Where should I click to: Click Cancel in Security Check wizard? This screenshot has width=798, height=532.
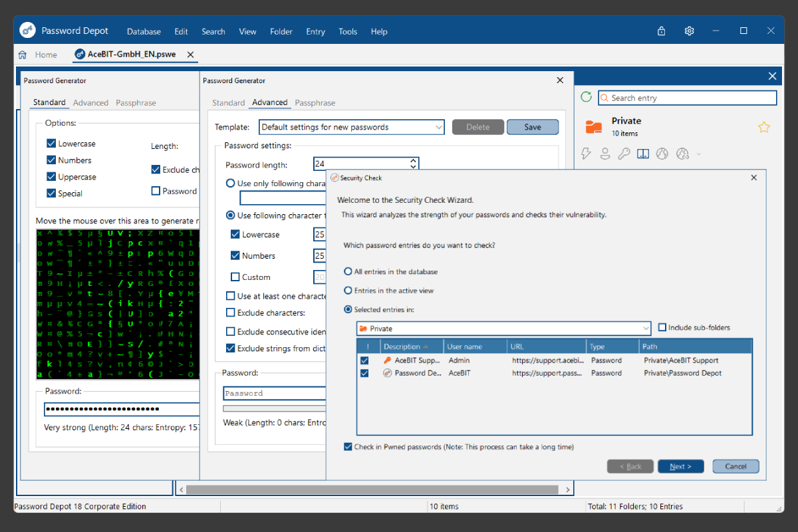click(x=735, y=466)
